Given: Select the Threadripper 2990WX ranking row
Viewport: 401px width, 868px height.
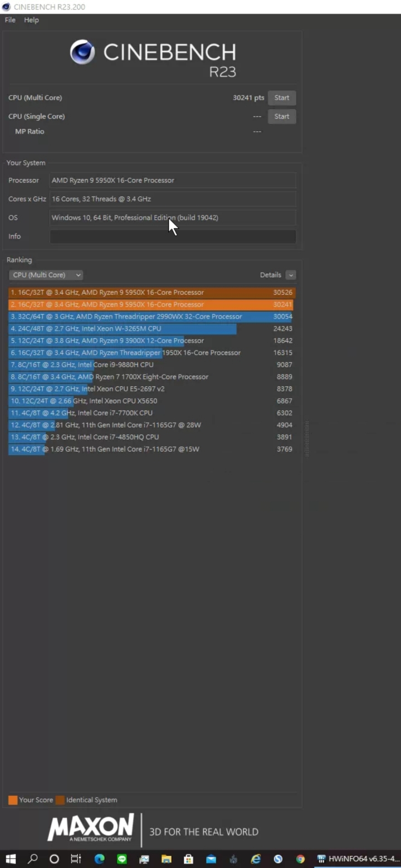Looking at the screenshot, I should click(x=152, y=317).
